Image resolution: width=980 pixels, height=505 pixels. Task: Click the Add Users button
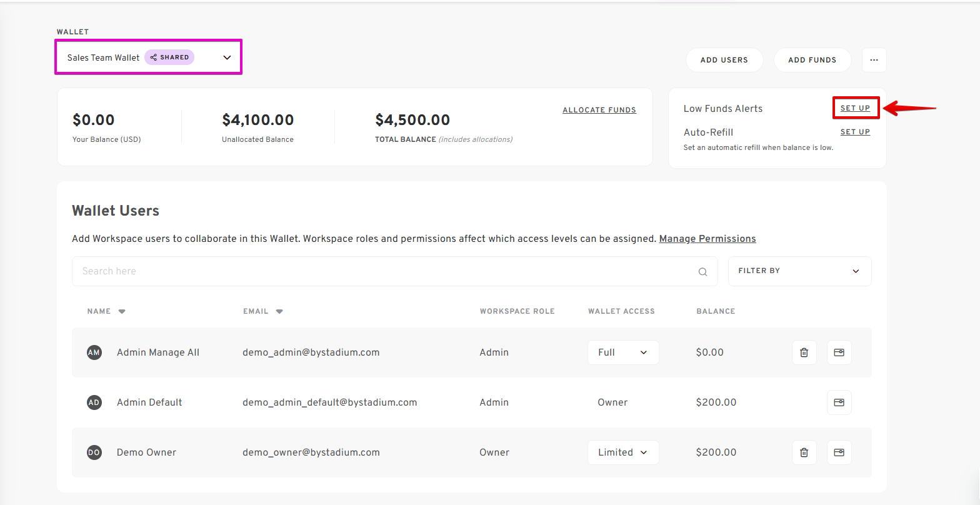724,60
